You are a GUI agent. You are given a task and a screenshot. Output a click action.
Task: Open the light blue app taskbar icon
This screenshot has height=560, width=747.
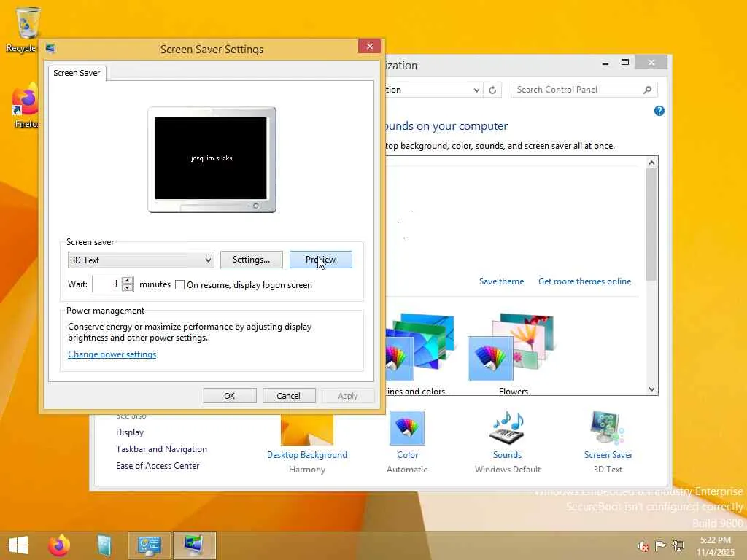104,545
